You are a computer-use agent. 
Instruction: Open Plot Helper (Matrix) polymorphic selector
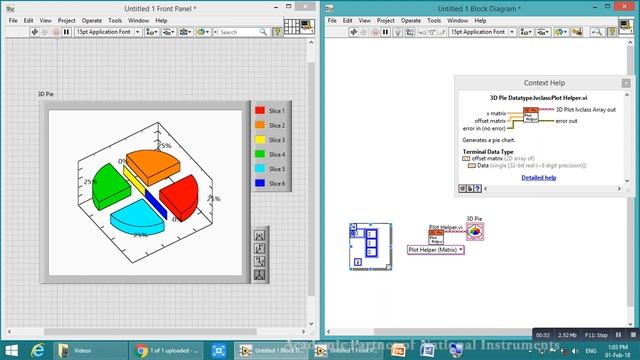click(x=436, y=250)
